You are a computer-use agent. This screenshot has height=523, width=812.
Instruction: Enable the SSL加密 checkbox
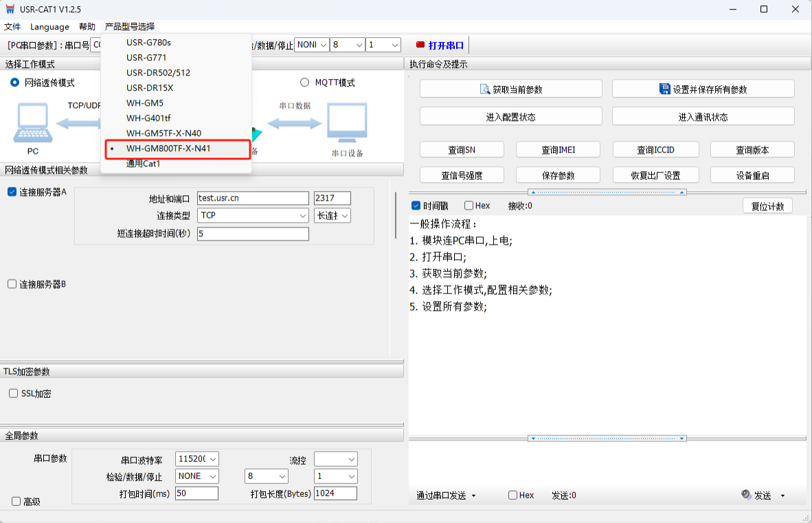[x=13, y=394]
